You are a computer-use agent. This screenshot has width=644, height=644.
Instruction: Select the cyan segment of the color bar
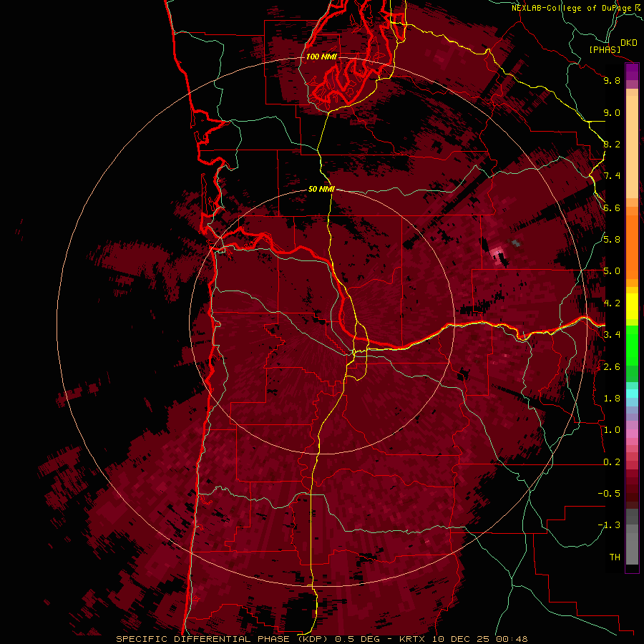coord(632,394)
